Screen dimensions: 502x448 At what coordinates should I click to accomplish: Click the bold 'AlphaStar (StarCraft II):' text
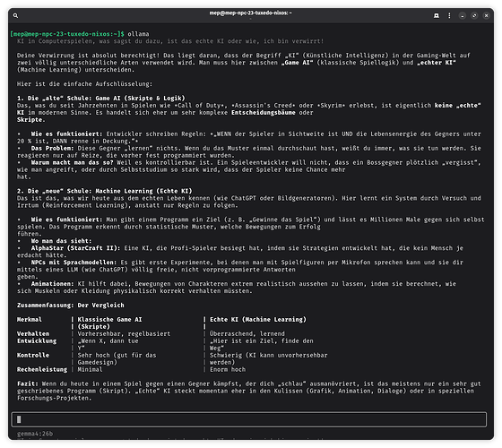[75, 248]
